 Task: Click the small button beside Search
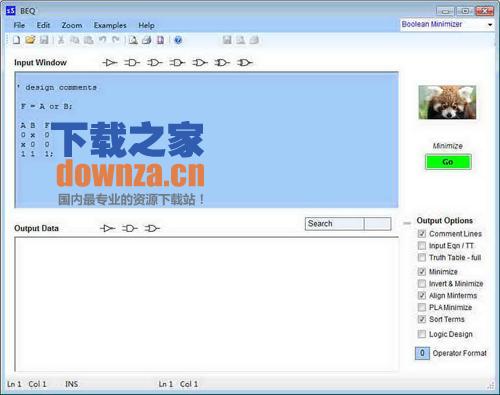click(378, 224)
